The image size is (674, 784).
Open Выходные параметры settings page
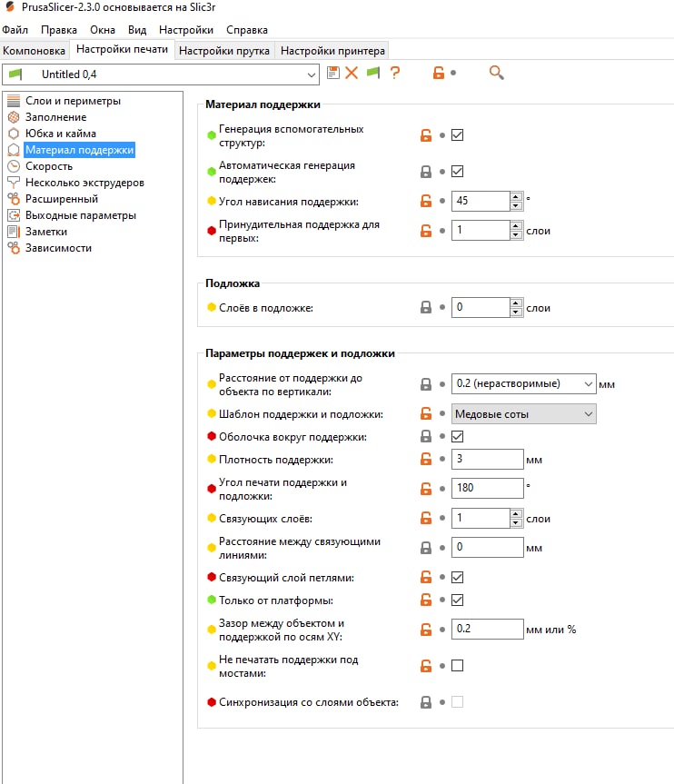(x=81, y=215)
